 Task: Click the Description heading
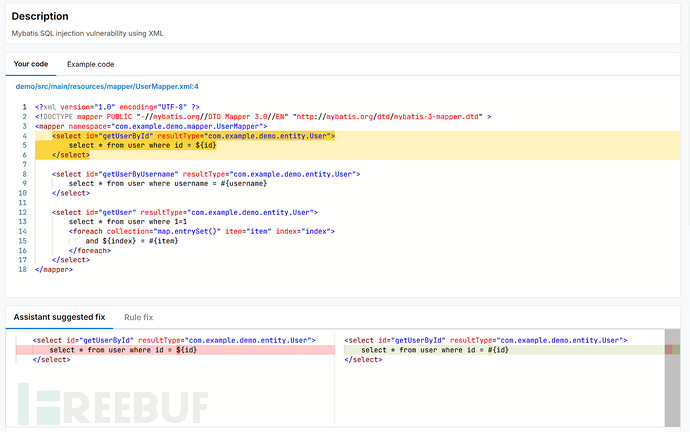click(40, 16)
